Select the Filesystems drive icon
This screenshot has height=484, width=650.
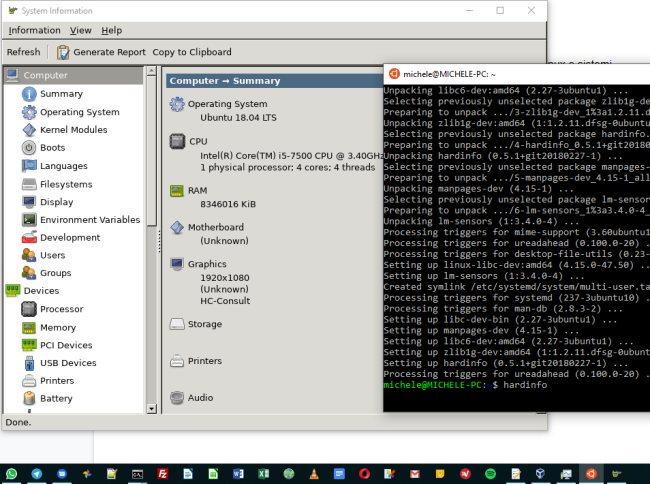tap(29, 184)
